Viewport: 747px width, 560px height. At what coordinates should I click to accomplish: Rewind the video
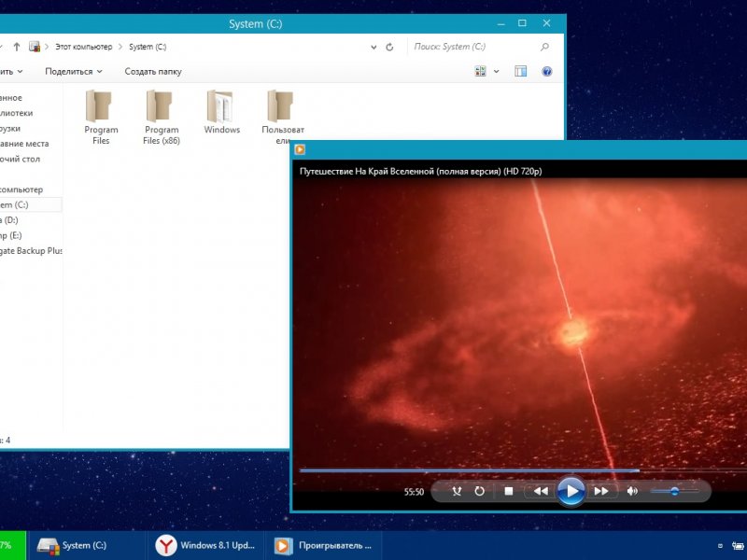(x=541, y=491)
